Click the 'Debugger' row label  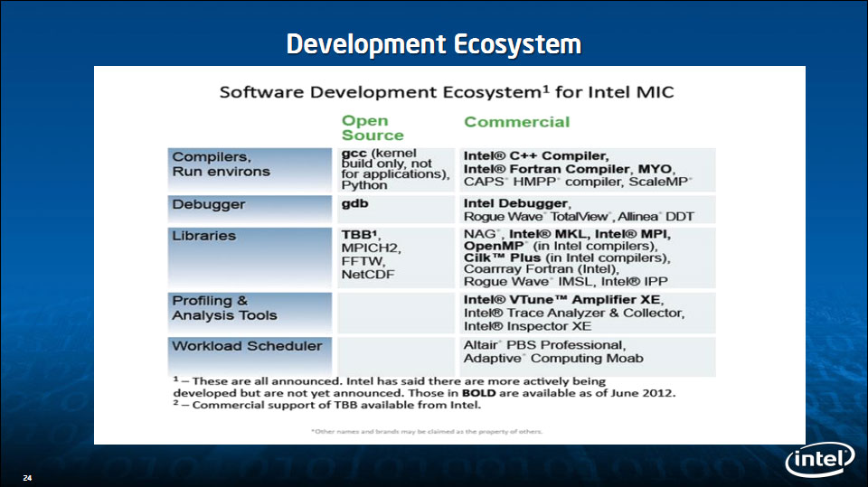pos(250,210)
